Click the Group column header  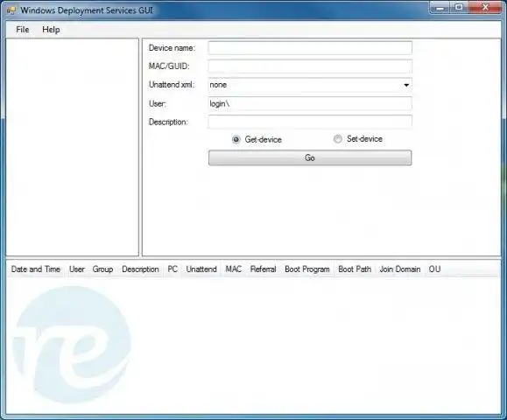pos(102,269)
